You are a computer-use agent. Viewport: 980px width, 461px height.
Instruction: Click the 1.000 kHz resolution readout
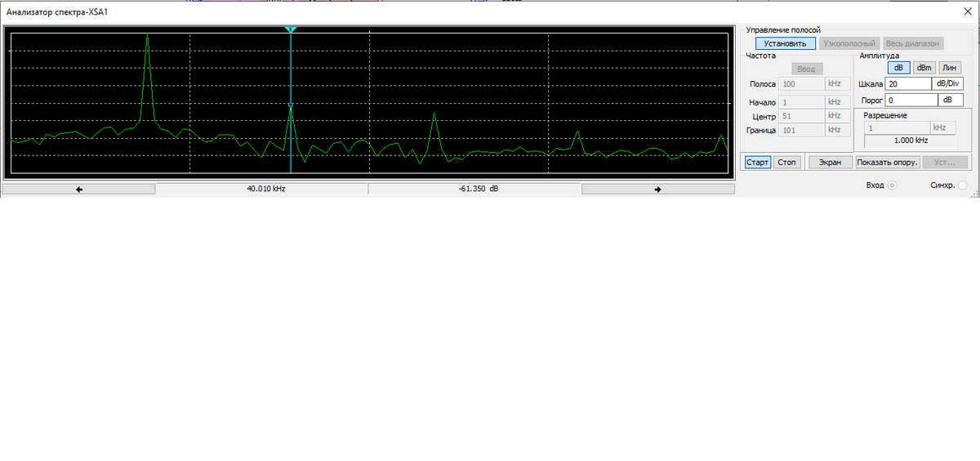[x=910, y=141]
